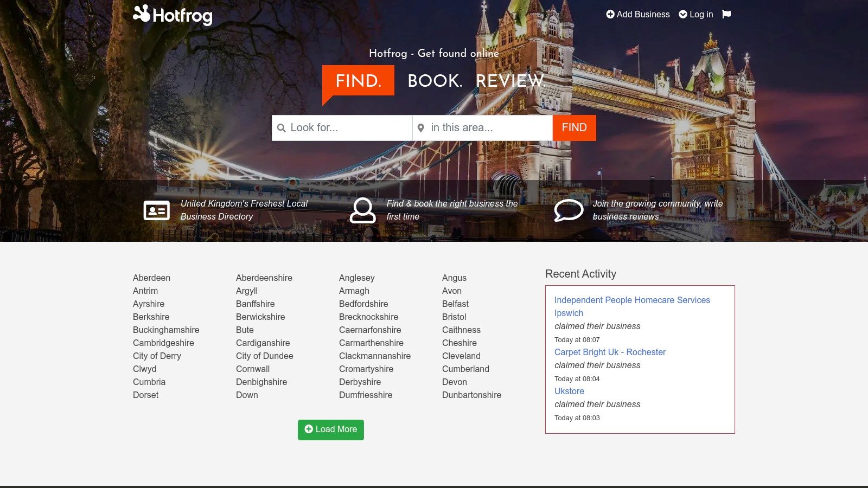The height and width of the screenshot is (488, 868).
Task: Click the Hotfrog logo
Action: point(173,15)
